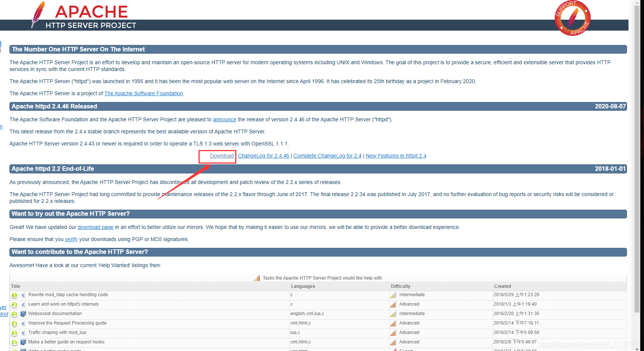
Task: Sort tasks by Difficulty column header
Action: click(400, 286)
